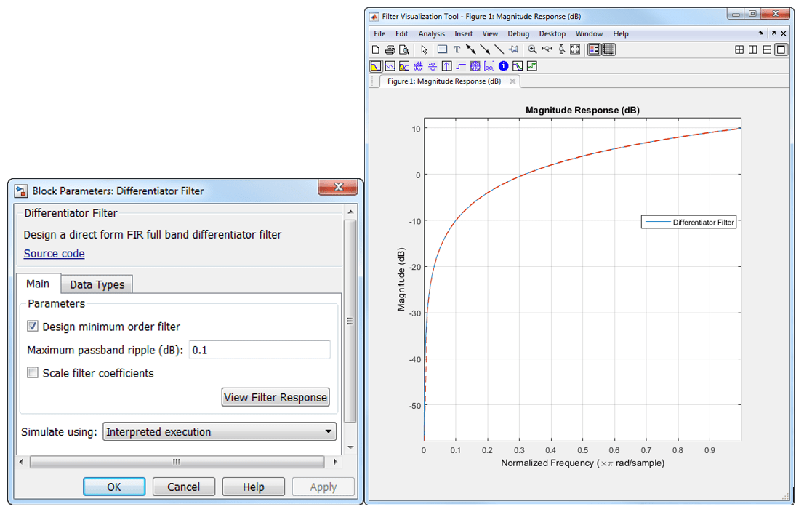Uncheck Design minimum order filter
The image size is (812, 512).
[x=33, y=326]
